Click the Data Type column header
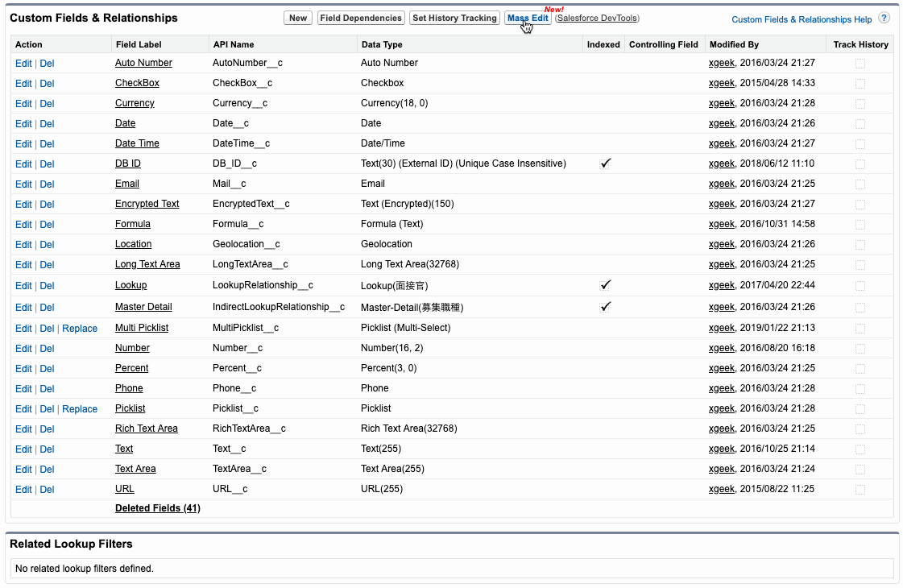This screenshot has height=588, width=903. click(x=382, y=44)
